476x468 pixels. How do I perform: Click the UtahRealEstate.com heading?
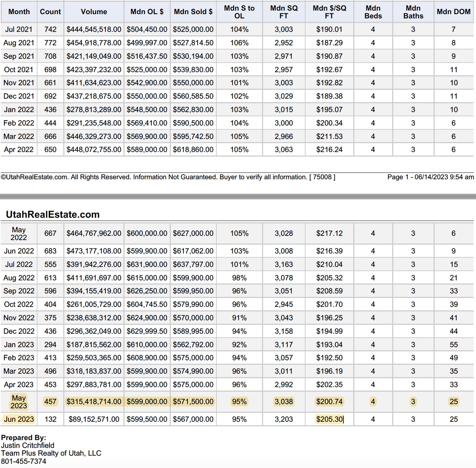pyautogui.click(x=53, y=215)
